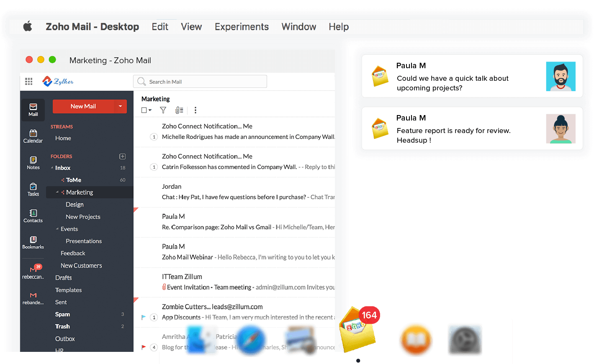Toggle the select-all mail checkbox
This screenshot has height=364, width=594.
(144, 110)
